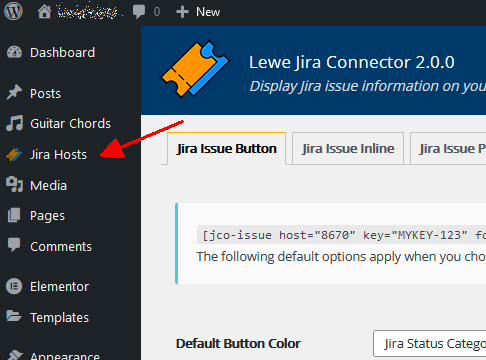Image resolution: width=486 pixels, height=360 pixels.
Task: Switch to the Jira Issue Inline tab
Action: click(348, 148)
